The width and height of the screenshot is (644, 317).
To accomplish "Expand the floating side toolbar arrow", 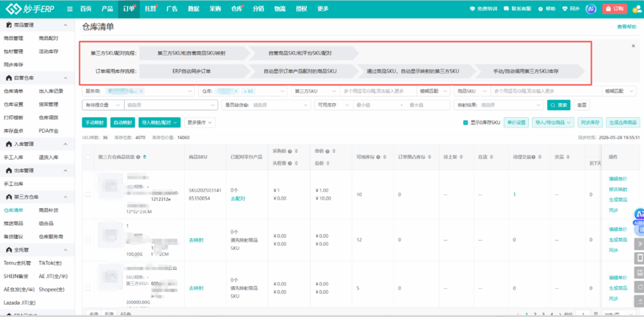I will pyautogui.click(x=639, y=244).
